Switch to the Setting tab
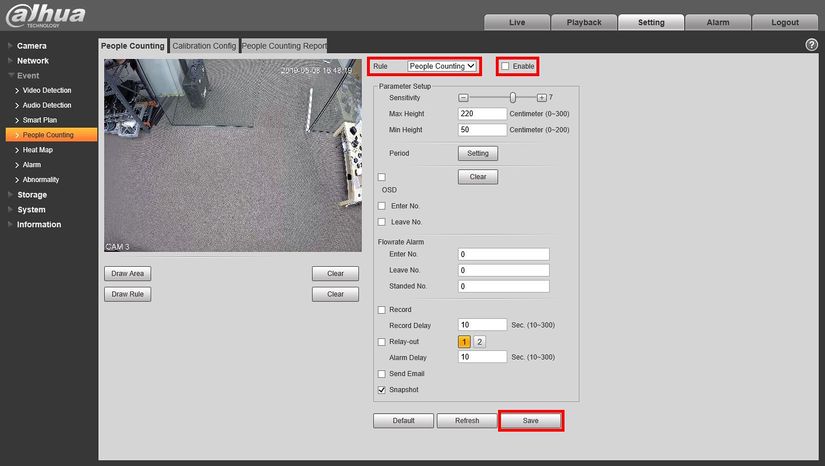 [x=651, y=23]
